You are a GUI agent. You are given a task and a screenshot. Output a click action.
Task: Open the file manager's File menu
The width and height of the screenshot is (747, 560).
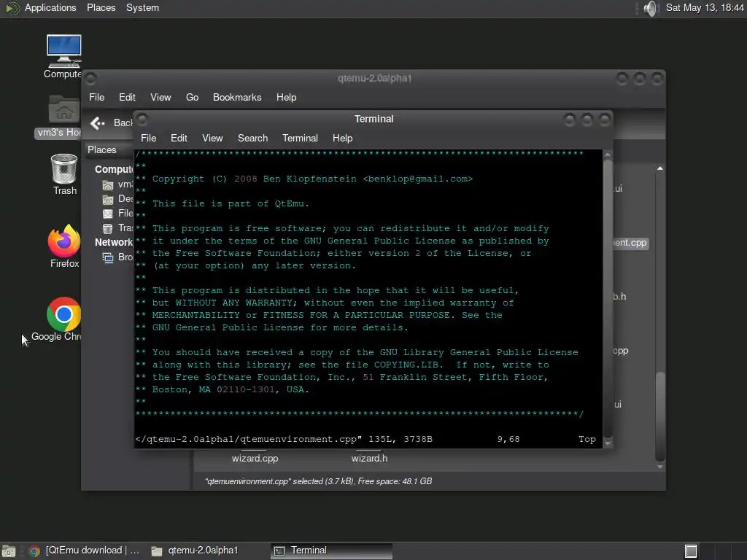point(96,97)
